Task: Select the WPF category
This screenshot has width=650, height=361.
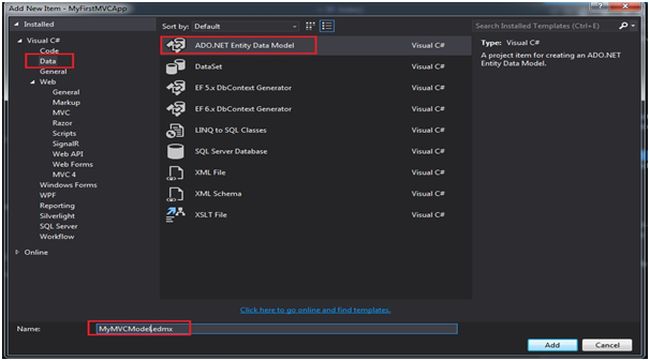Action: pos(48,195)
